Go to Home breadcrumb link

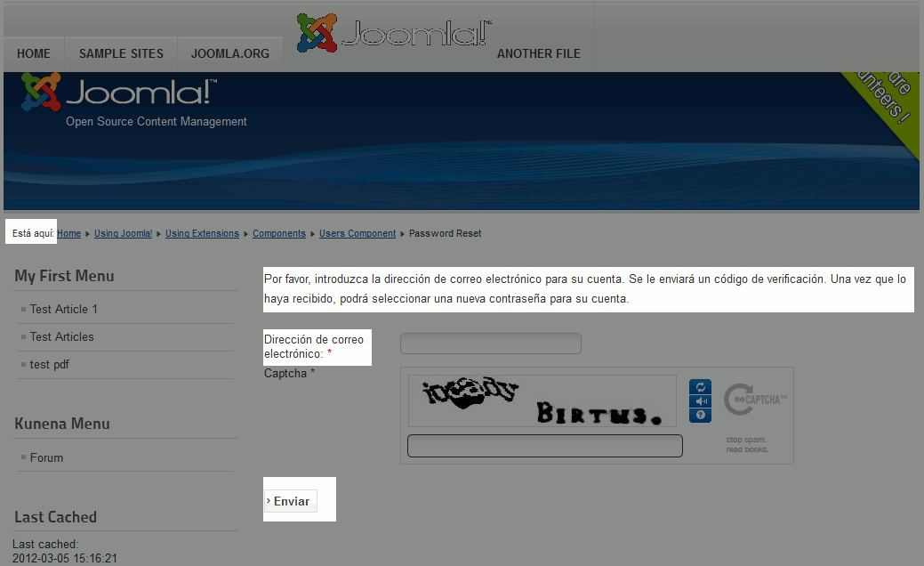point(69,233)
